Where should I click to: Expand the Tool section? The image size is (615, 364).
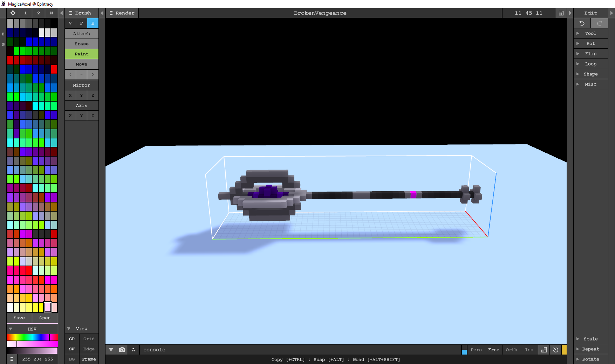pyautogui.click(x=590, y=33)
